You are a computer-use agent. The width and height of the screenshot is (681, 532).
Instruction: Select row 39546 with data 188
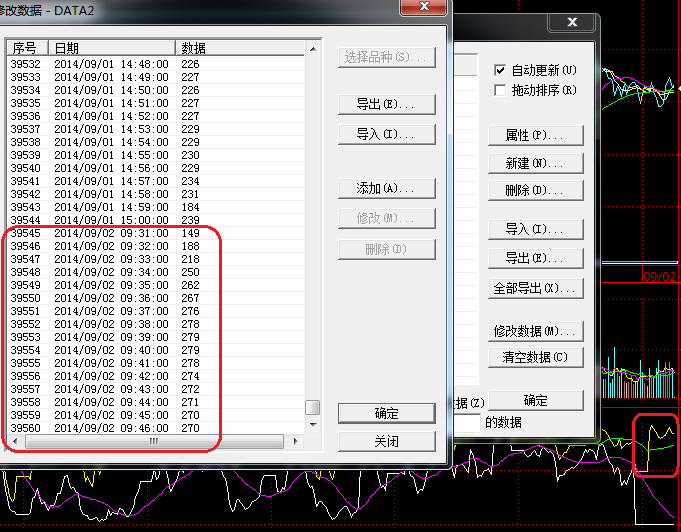pyautogui.click(x=155, y=246)
